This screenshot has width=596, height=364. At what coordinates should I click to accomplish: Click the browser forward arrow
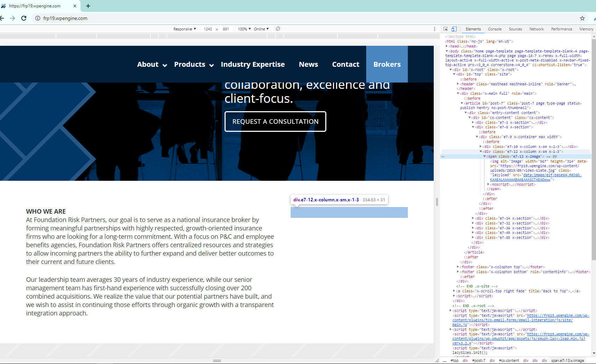(x=13, y=18)
